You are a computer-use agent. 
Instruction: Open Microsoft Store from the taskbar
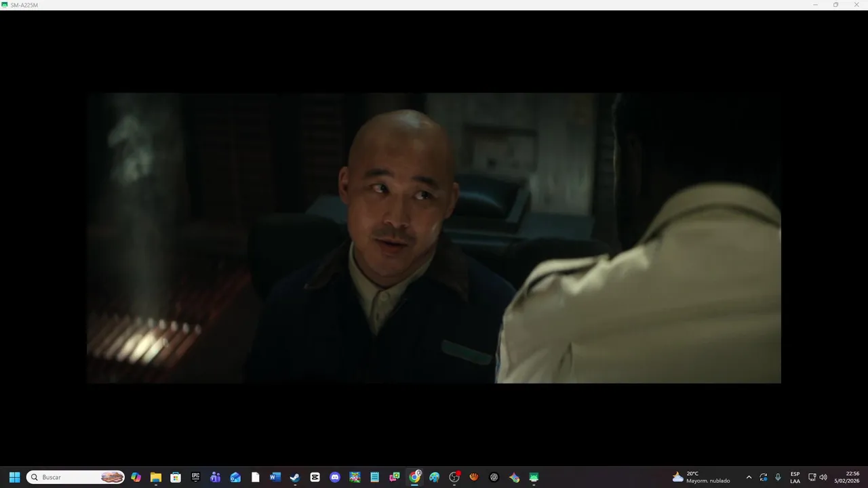coord(176,477)
